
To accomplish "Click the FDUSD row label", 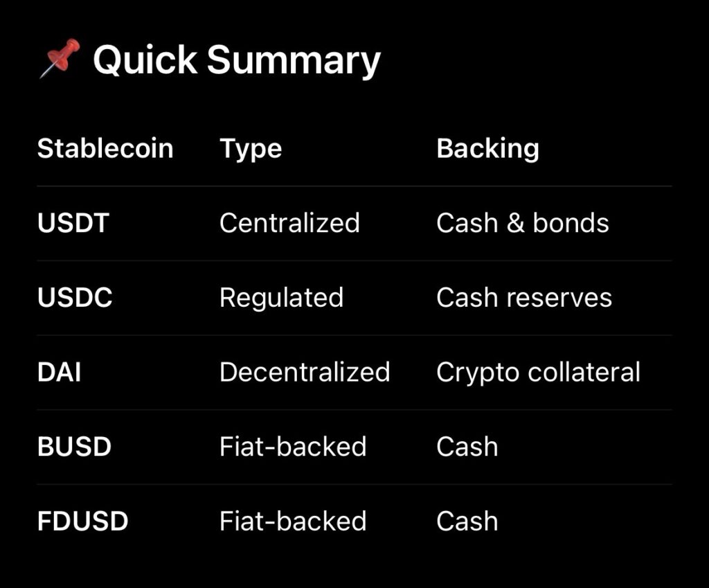I will tap(82, 522).
